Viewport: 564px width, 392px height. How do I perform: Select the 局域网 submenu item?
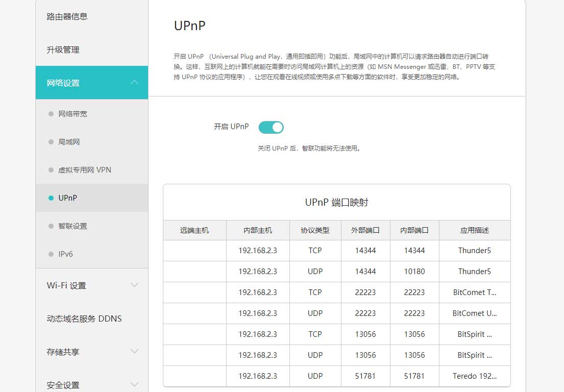69,142
